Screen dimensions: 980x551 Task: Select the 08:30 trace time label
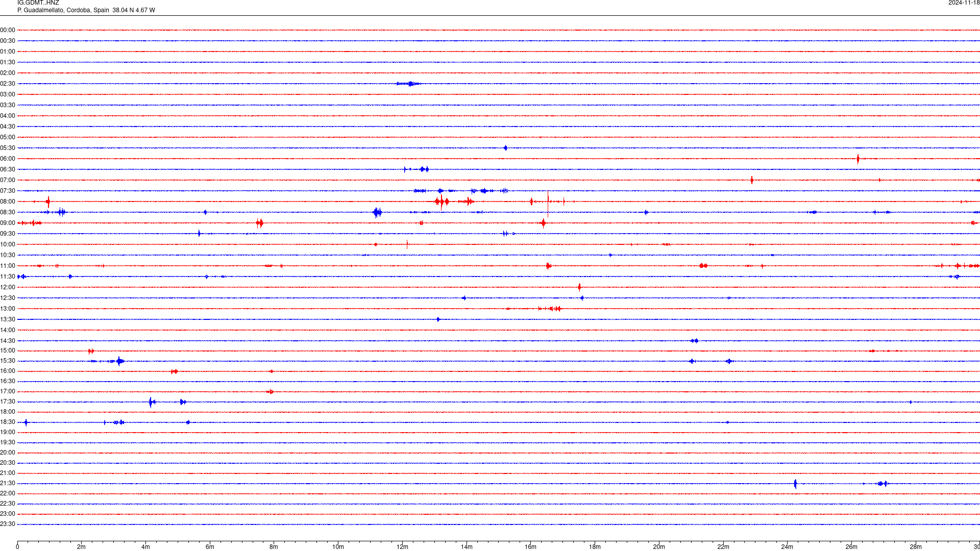point(8,212)
